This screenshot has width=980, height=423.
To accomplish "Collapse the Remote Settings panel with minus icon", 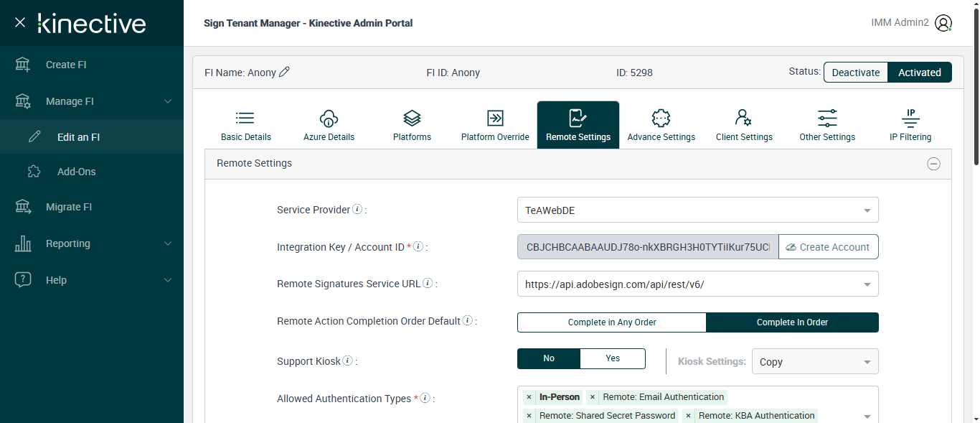I will point(933,164).
